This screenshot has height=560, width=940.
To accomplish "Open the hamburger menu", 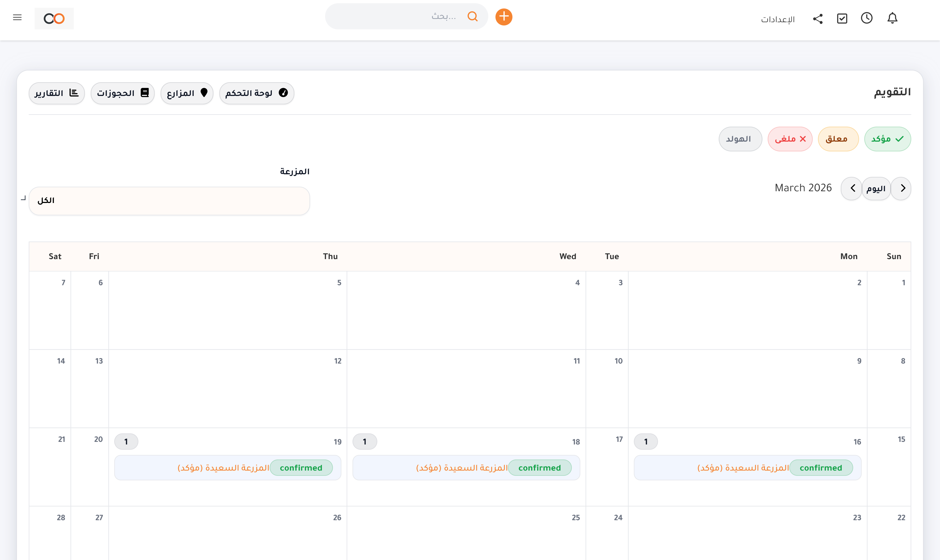I will 17,17.
